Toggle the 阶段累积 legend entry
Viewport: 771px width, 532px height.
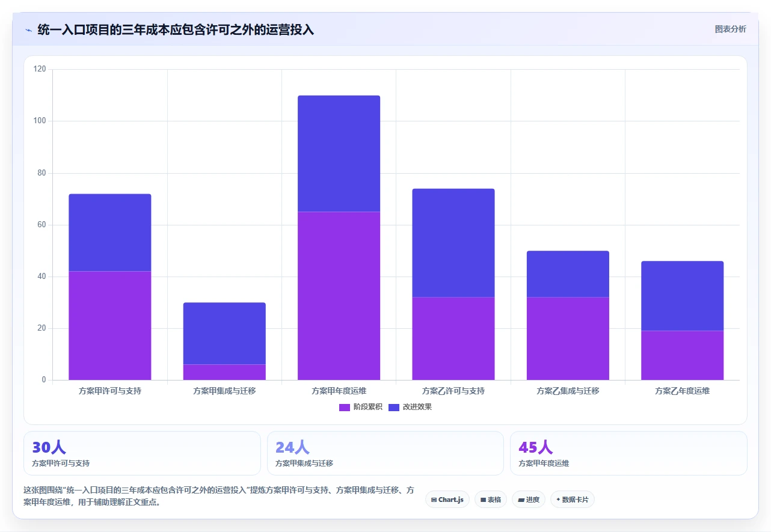tap(360, 407)
